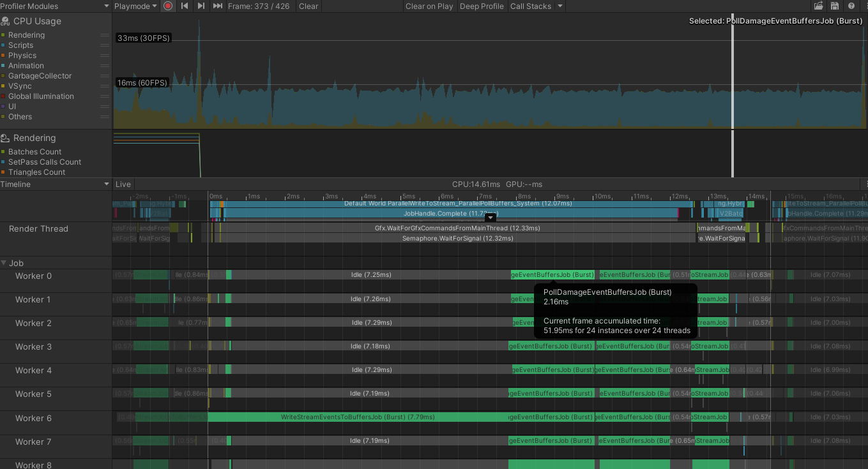Jump to the last frame with skip-forward icon

coord(217,6)
